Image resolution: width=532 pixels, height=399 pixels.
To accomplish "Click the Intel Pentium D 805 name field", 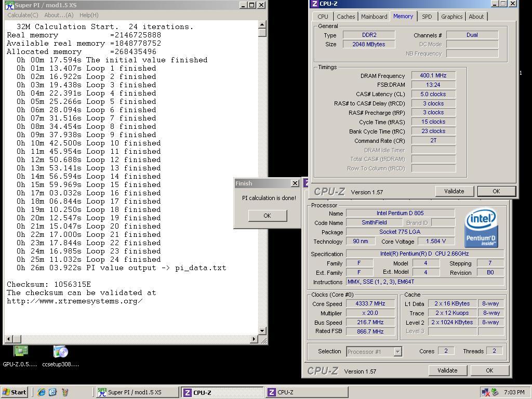I will [400, 213].
